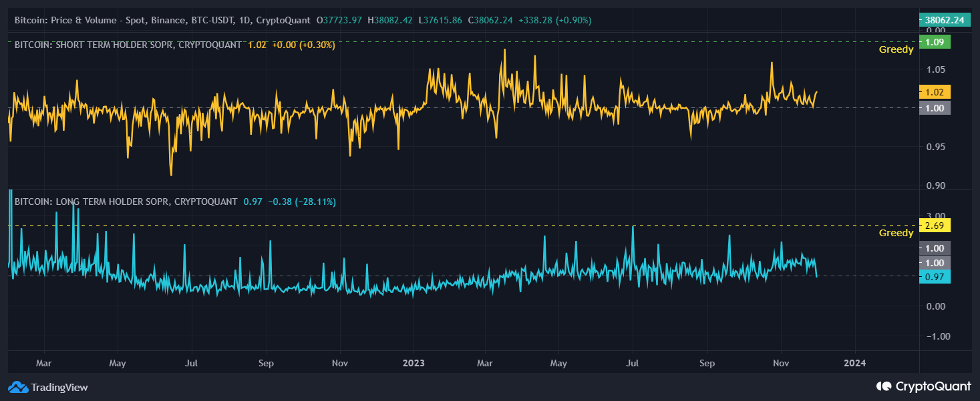
Task: Click the gray 1.00 axis tag
Action: 934,107
